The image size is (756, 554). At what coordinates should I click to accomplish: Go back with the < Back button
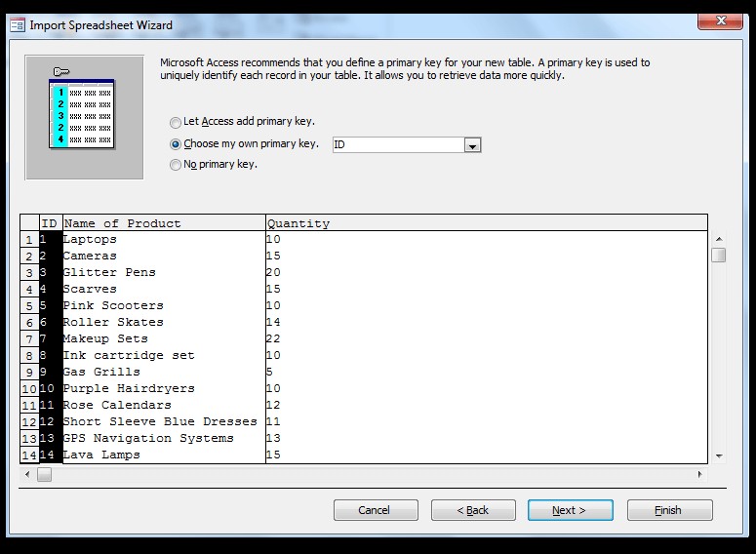pyautogui.click(x=473, y=510)
